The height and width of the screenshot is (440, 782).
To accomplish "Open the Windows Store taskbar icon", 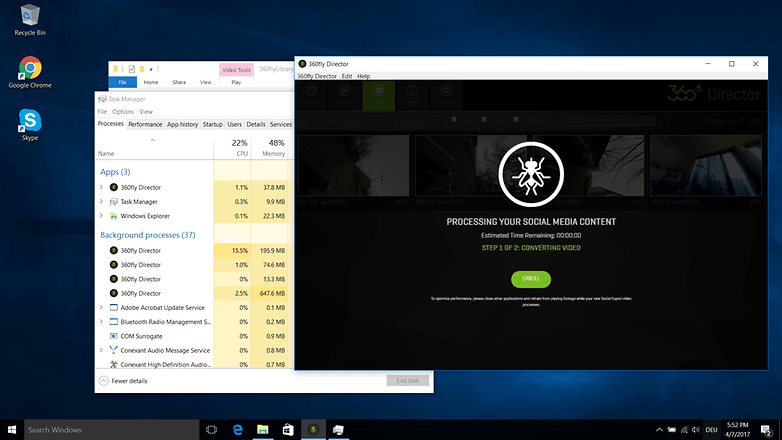I will pyautogui.click(x=288, y=430).
